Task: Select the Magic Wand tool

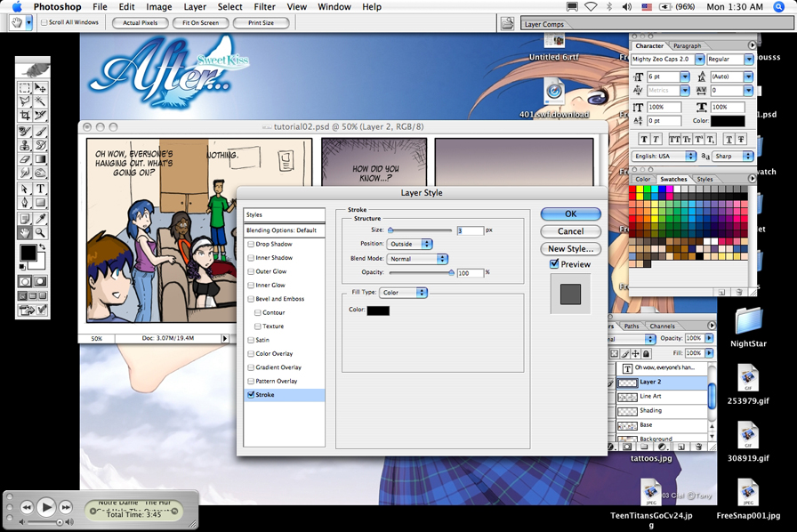Action: [x=40, y=101]
